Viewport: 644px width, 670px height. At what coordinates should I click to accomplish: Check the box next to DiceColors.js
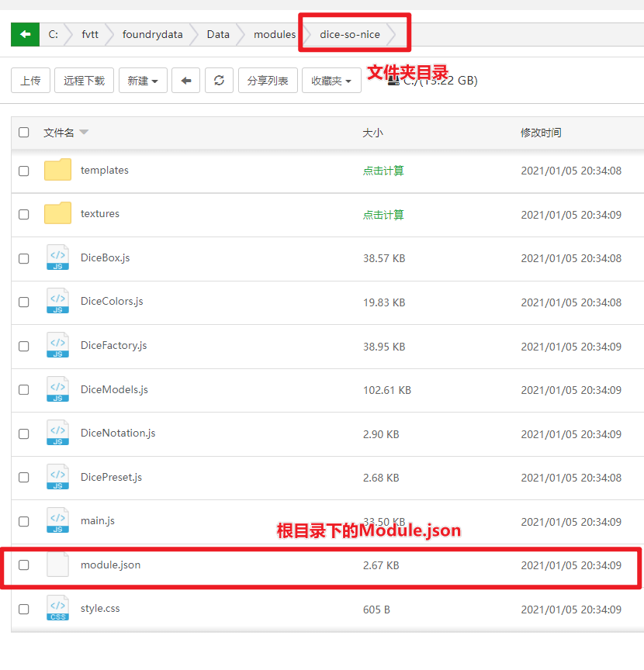pyautogui.click(x=24, y=302)
